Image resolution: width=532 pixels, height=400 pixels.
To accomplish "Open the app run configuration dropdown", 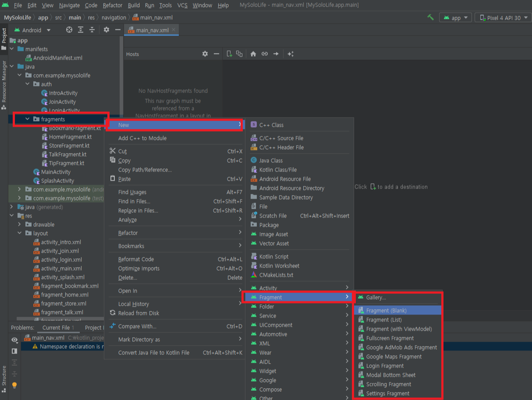I will pyautogui.click(x=455, y=18).
